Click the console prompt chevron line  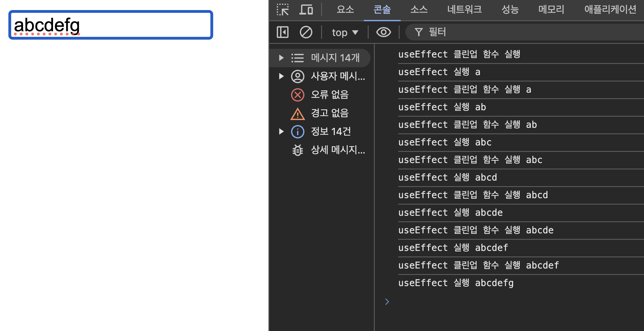pos(502,302)
